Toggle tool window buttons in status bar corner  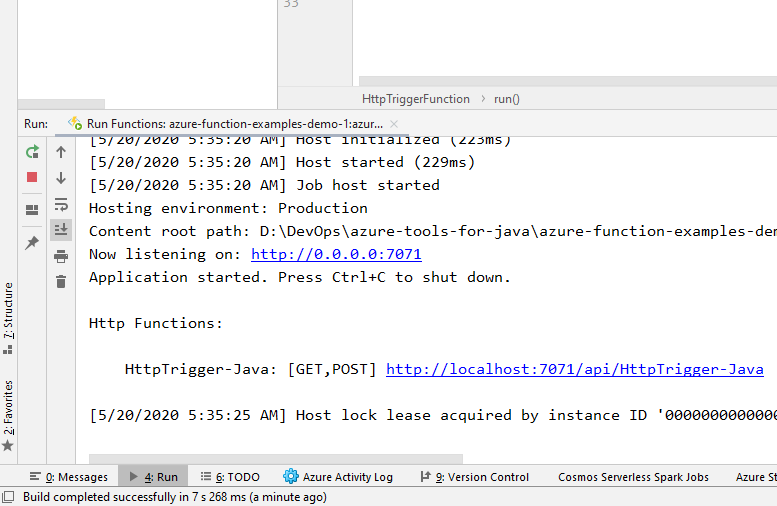tap(8, 497)
